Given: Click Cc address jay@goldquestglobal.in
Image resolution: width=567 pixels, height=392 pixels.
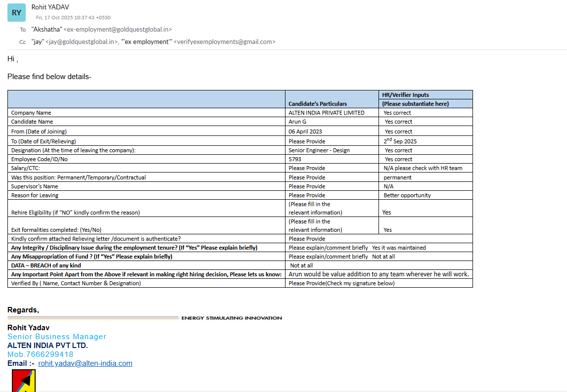Looking at the screenshot, I should click(82, 42).
